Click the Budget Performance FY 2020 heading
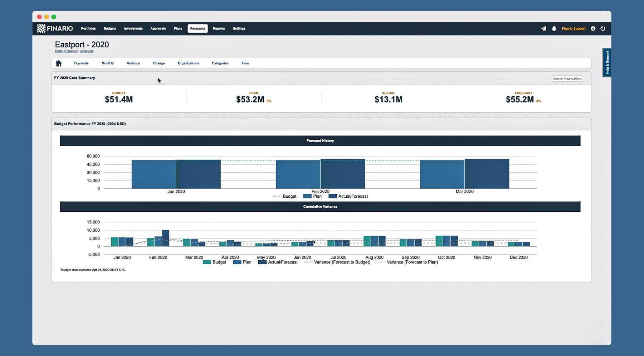The height and width of the screenshot is (356, 644). (90, 124)
